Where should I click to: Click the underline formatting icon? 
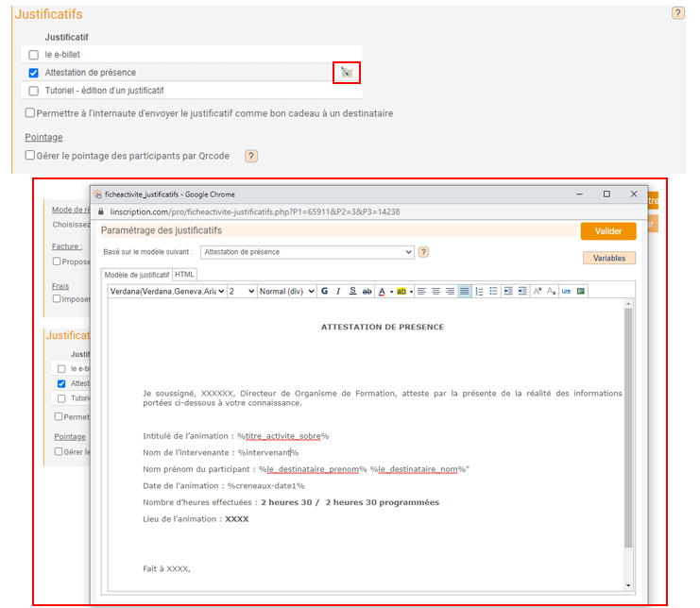(353, 292)
